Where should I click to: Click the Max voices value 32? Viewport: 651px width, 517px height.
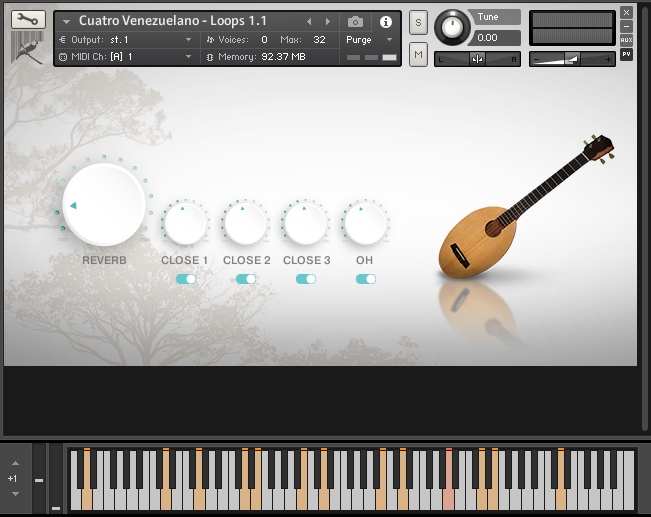[x=319, y=40]
